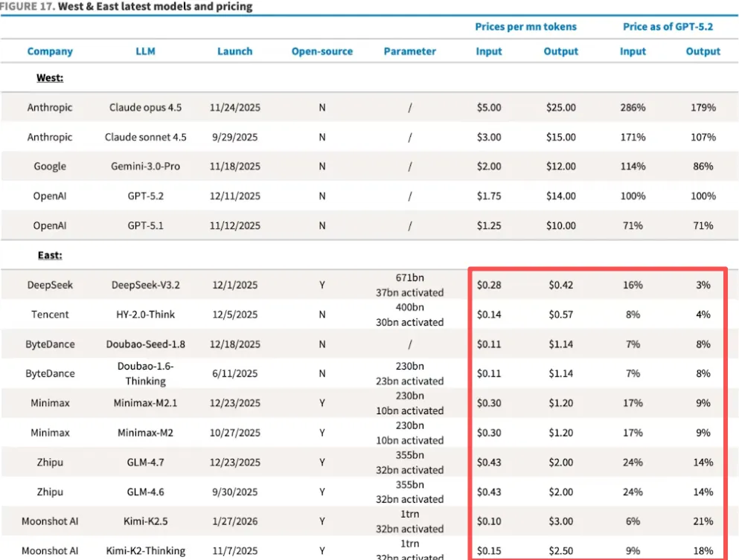The height and width of the screenshot is (560, 739).
Task: Click the '$1.75' input price
Action: coord(489,196)
